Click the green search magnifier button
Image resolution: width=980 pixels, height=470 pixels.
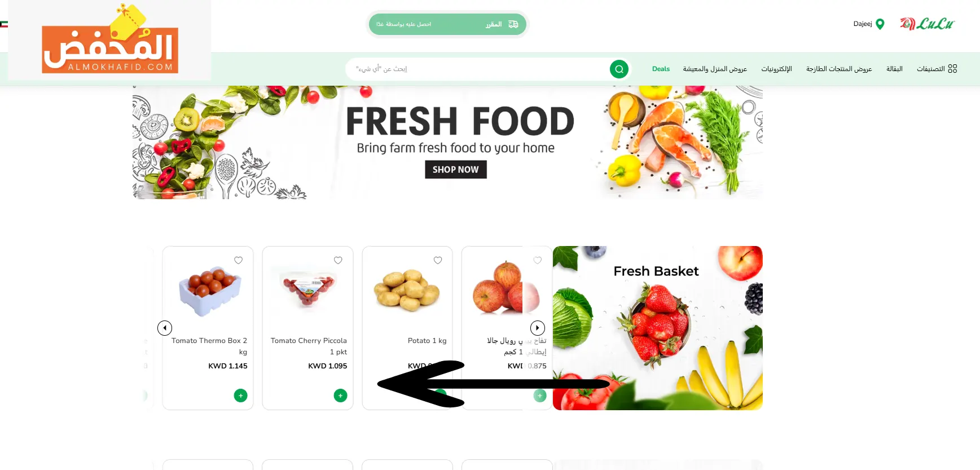619,69
